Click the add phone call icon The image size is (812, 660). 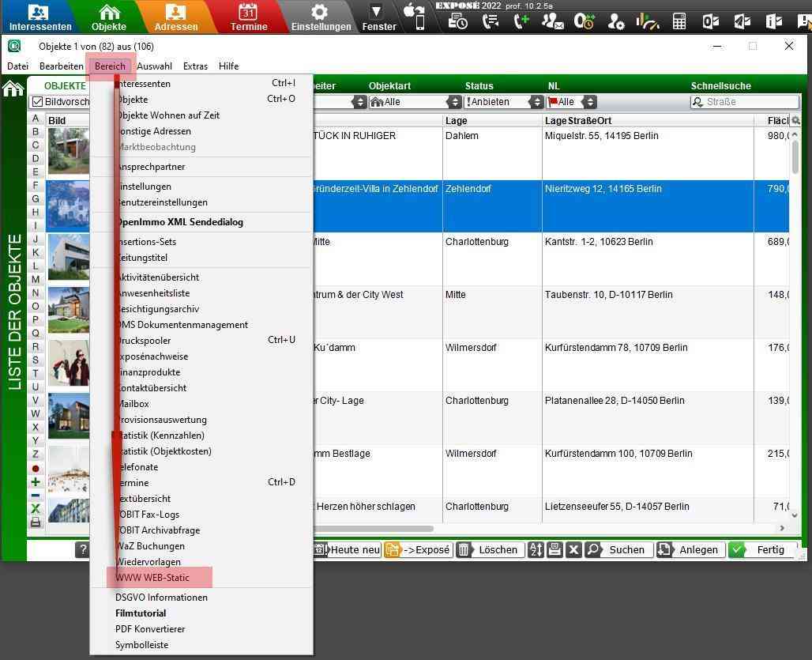click(521, 21)
